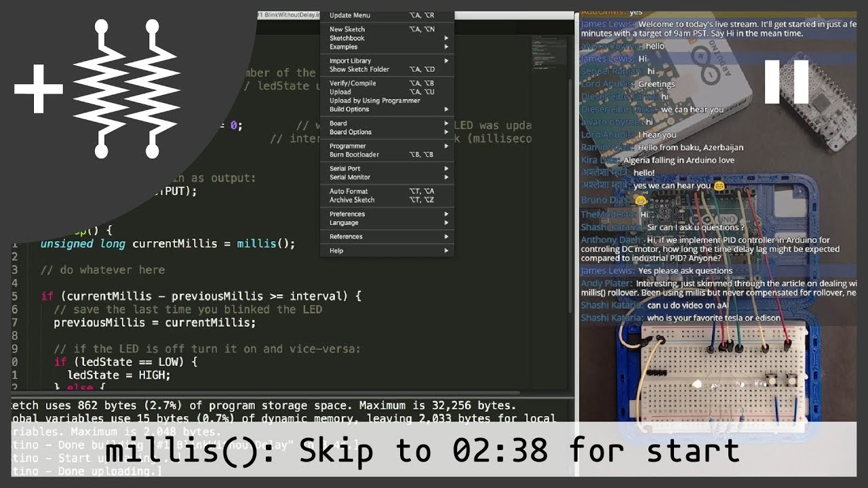The image size is (868, 488).
Task: Click the editor's horizontal scrollbar
Action: (x=264, y=392)
